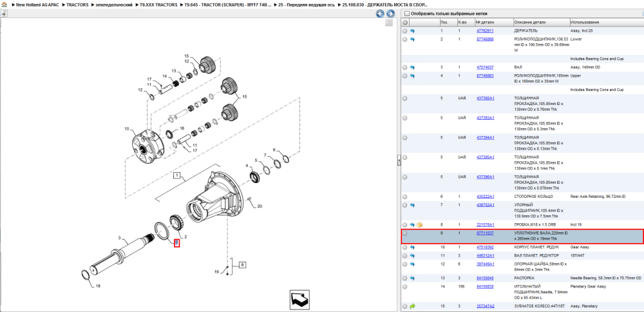Navigate to 'New Holland AG APAC' breadcrumb

click(x=38, y=5)
